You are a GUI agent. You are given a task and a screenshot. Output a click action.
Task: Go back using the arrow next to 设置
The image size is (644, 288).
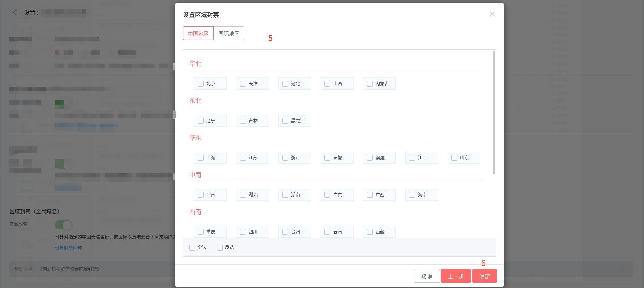click(15, 12)
